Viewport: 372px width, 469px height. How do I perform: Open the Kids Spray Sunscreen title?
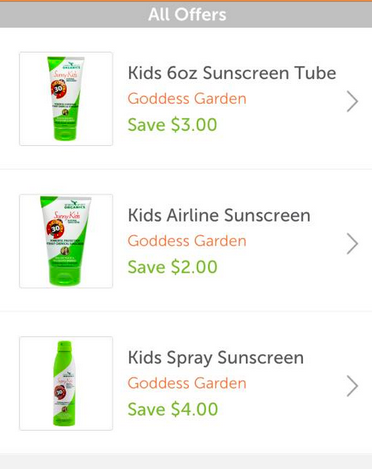[x=216, y=358]
